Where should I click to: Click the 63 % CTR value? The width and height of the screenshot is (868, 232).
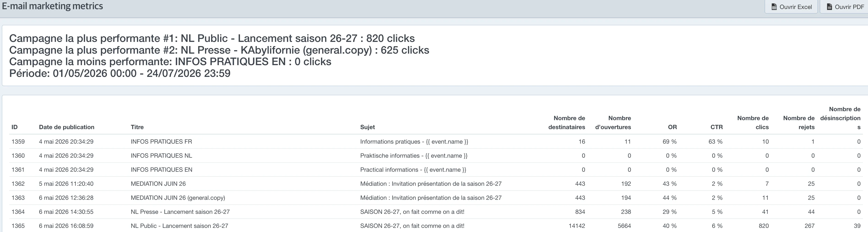point(716,142)
